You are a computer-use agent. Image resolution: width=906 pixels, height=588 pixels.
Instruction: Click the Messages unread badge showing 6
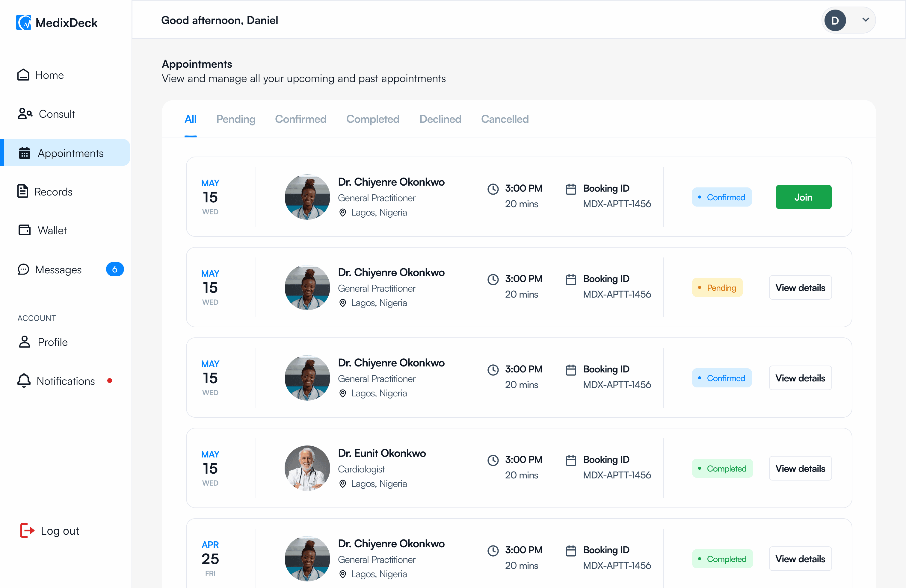click(114, 269)
